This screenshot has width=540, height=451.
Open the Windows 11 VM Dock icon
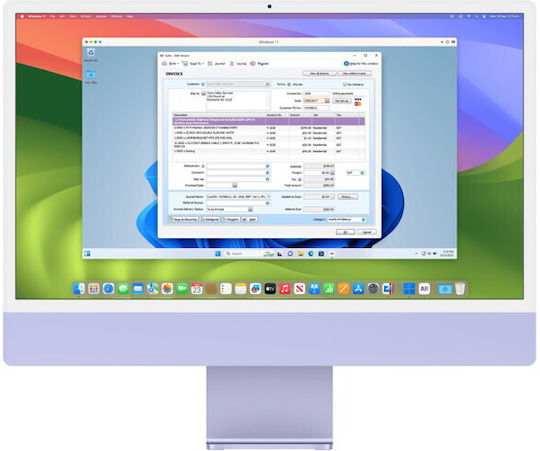(x=409, y=289)
